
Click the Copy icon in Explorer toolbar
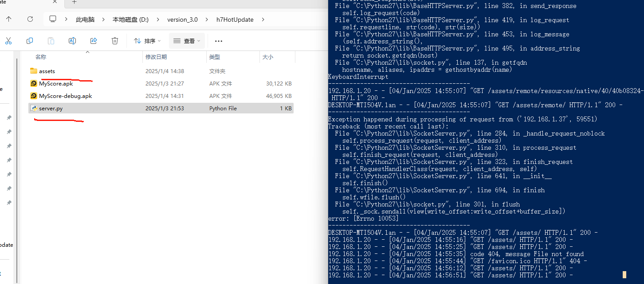[x=30, y=41]
